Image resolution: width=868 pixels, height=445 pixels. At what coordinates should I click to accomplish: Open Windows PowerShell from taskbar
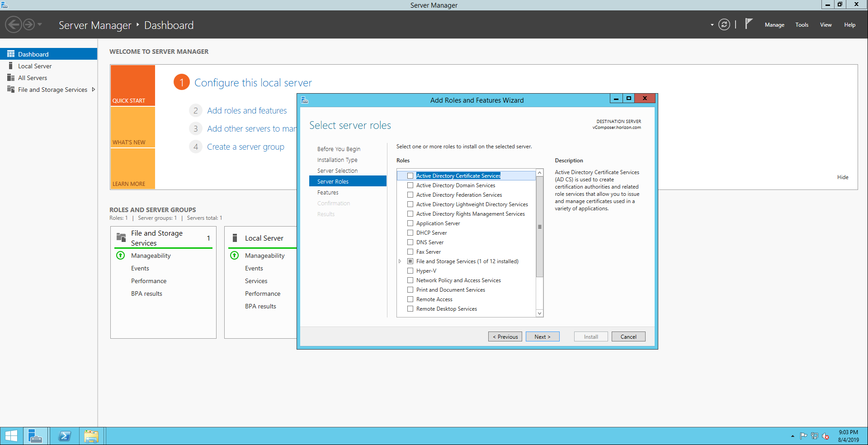(65, 436)
